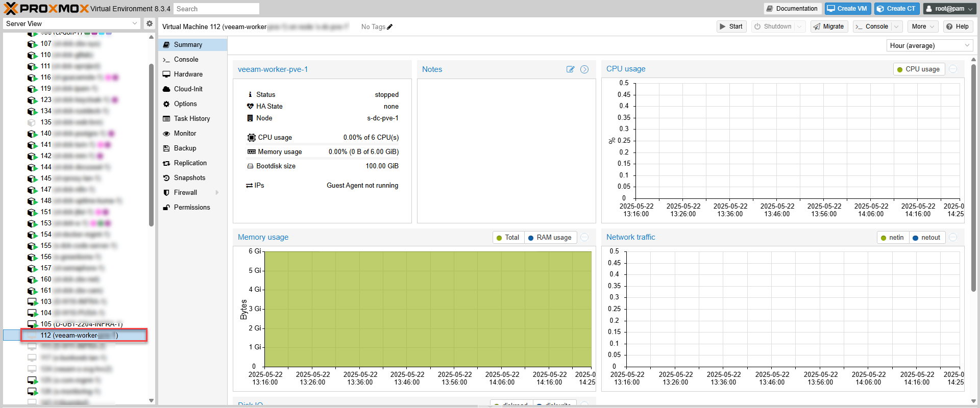Open the root@pam user menu

949,9
